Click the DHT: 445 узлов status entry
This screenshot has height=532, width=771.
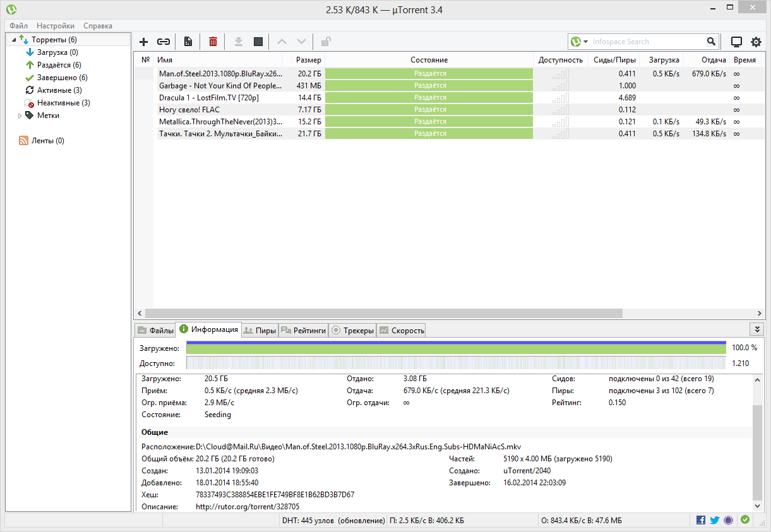(334, 521)
